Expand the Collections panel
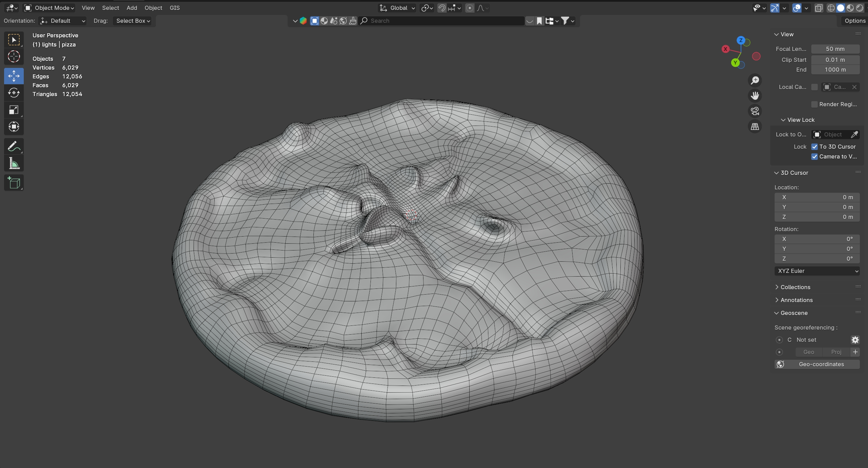Screen dimensions: 868x468 [x=795, y=287]
